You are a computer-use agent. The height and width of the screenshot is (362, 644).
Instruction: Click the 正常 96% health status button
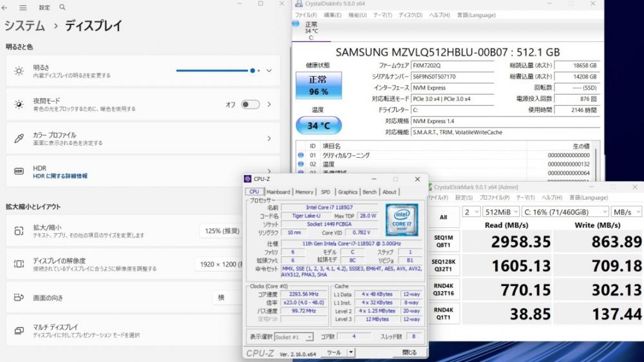[319, 86]
